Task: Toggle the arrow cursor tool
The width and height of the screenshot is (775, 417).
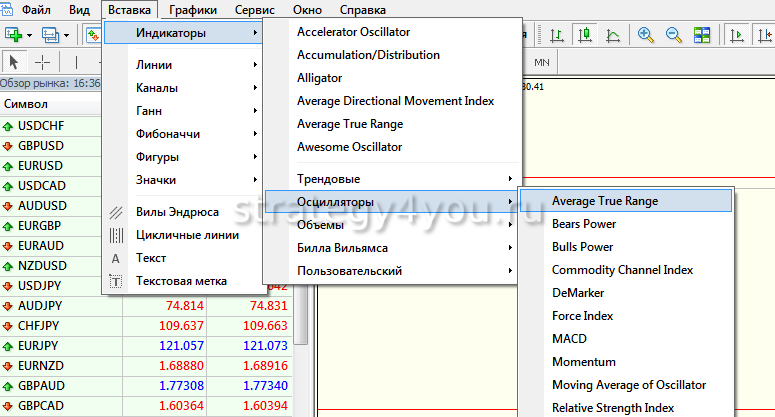Action: 14,62
